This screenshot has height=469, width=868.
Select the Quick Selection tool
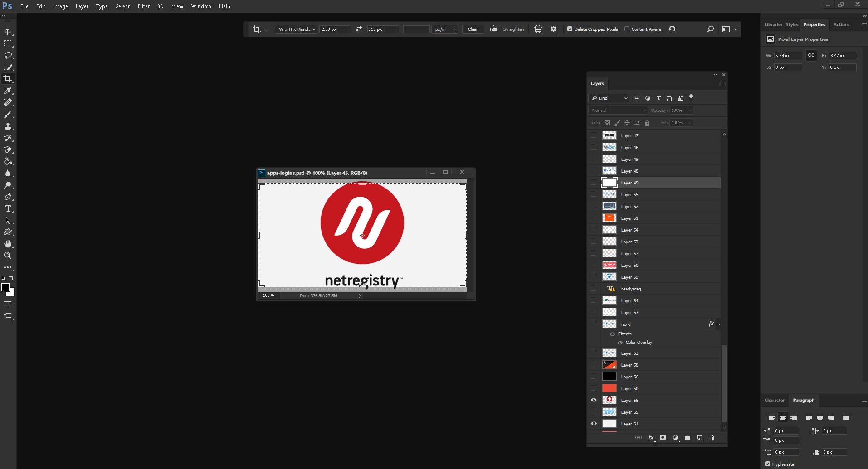[x=8, y=67]
